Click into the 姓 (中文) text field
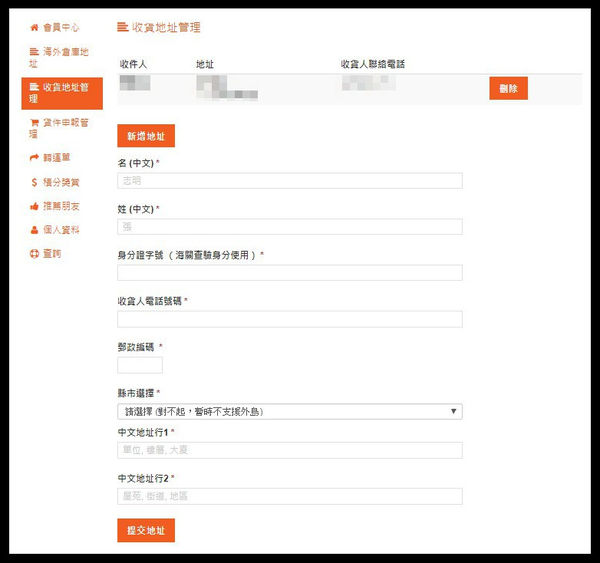 (289, 227)
